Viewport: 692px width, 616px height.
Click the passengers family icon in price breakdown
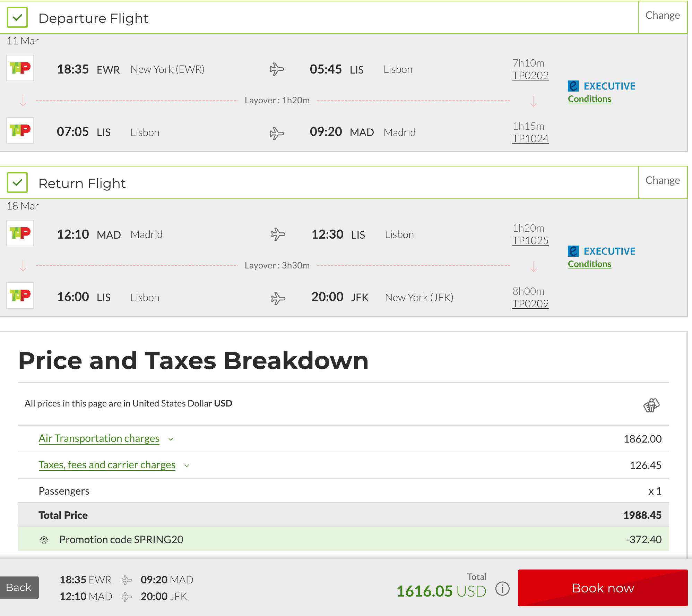pos(651,405)
